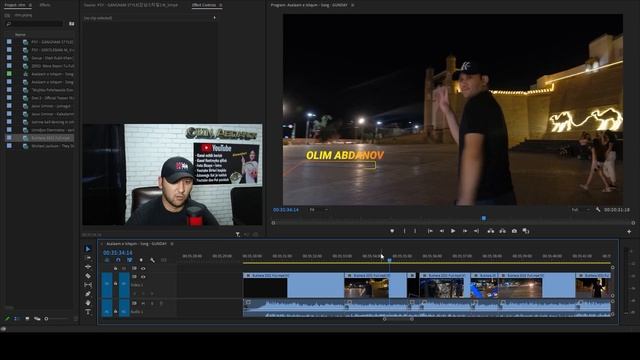640x360 pixels.
Task: Toggle V2 track lock
Action: click(116, 269)
